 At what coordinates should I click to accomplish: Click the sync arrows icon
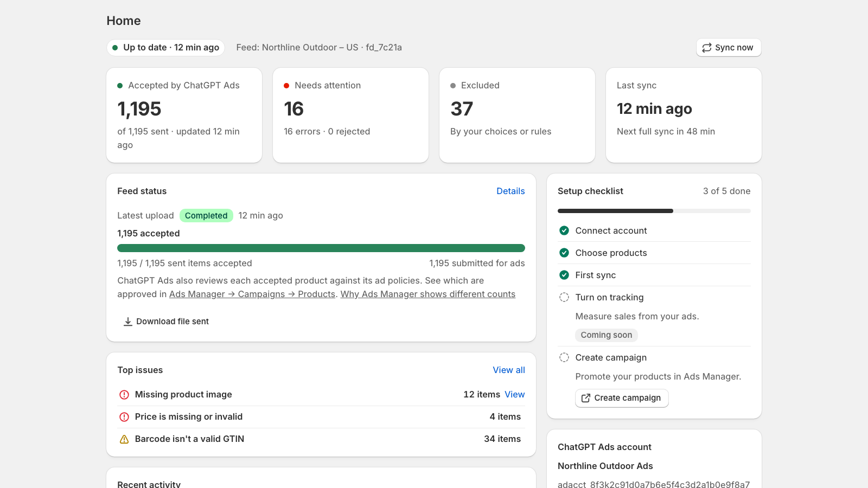tap(707, 48)
